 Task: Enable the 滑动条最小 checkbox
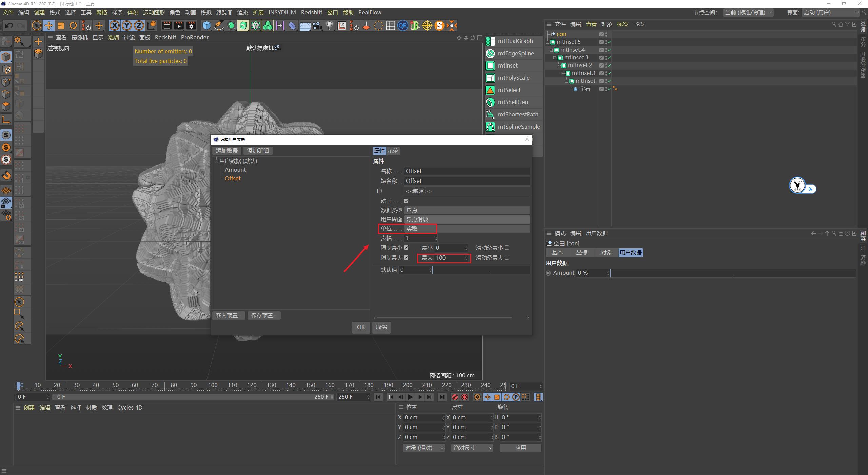pos(507,247)
